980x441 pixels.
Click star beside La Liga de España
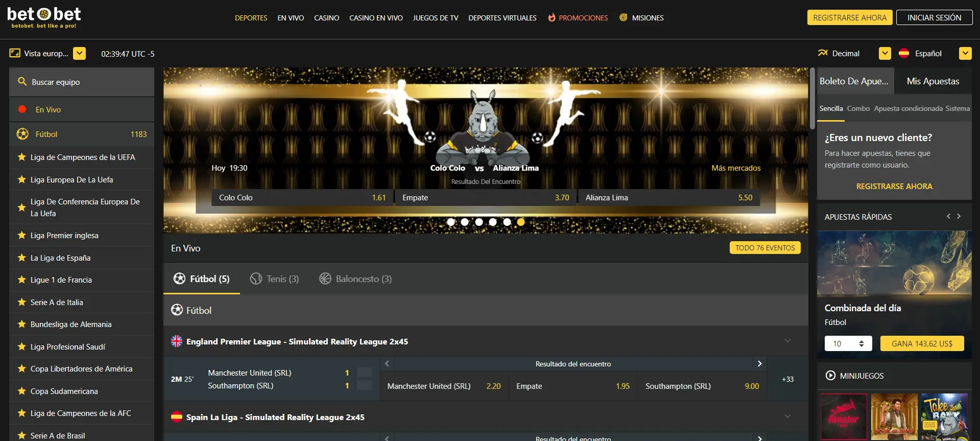coord(21,258)
